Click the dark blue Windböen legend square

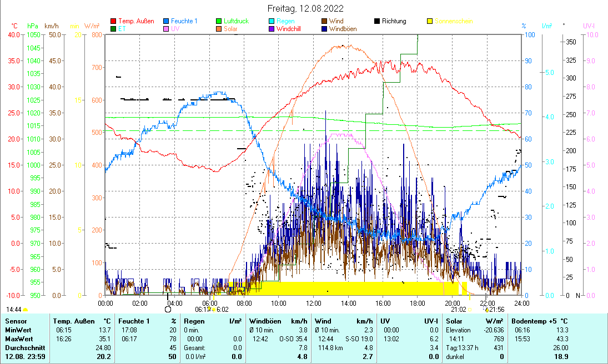(x=324, y=29)
